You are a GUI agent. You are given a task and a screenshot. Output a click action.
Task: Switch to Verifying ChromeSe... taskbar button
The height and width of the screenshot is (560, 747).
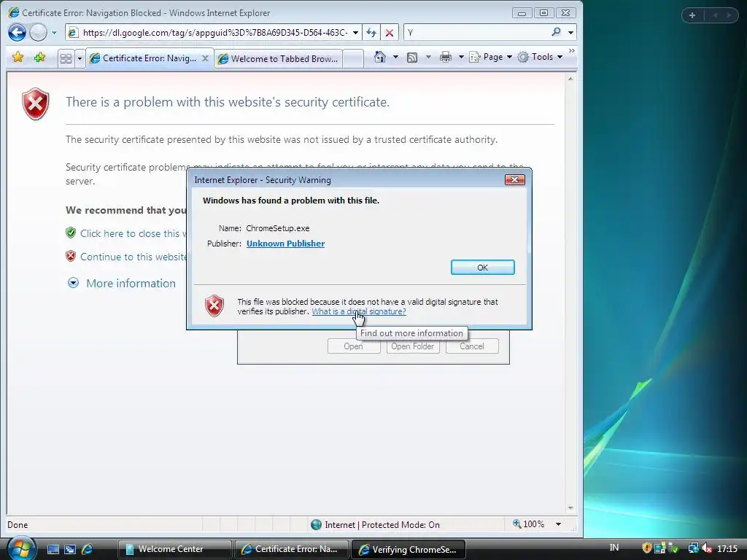point(409,549)
